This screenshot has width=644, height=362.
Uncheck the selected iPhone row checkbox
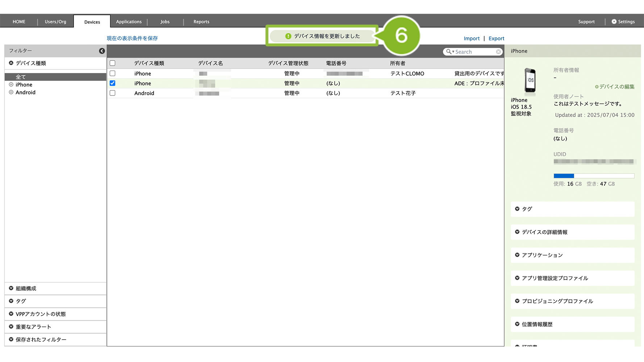113,83
